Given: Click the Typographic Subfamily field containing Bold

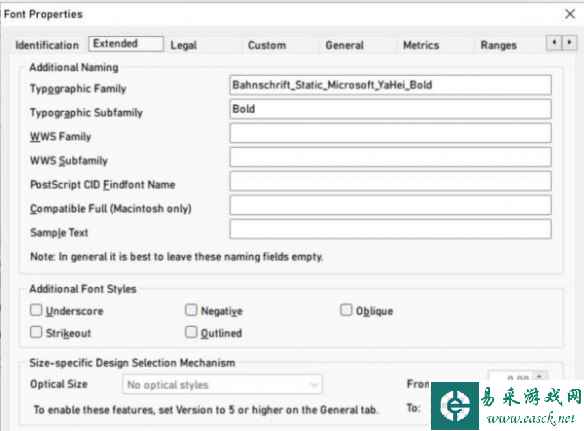Looking at the screenshot, I should click(x=390, y=109).
